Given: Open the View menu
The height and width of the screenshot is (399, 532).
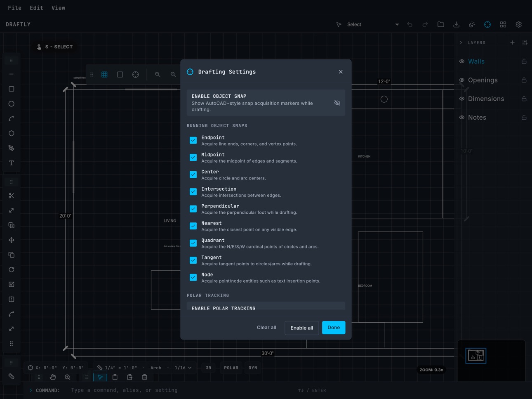Looking at the screenshot, I should 58,8.
